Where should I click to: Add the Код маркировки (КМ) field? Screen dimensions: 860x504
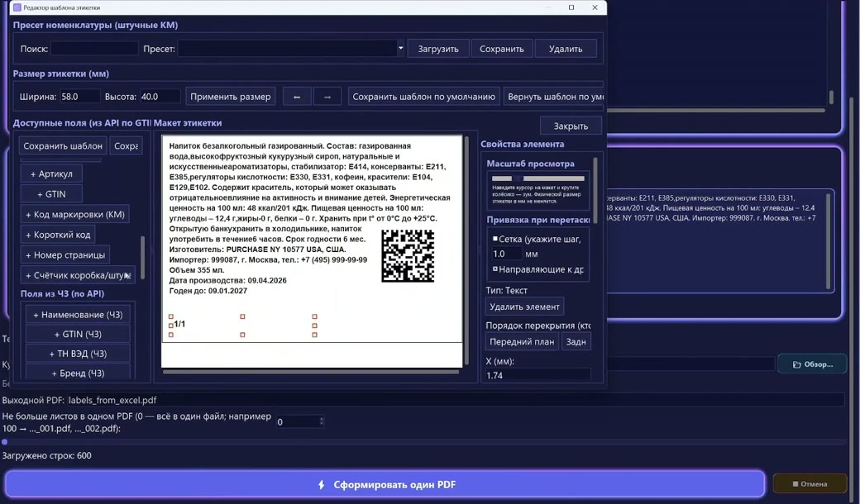[x=75, y=214]
